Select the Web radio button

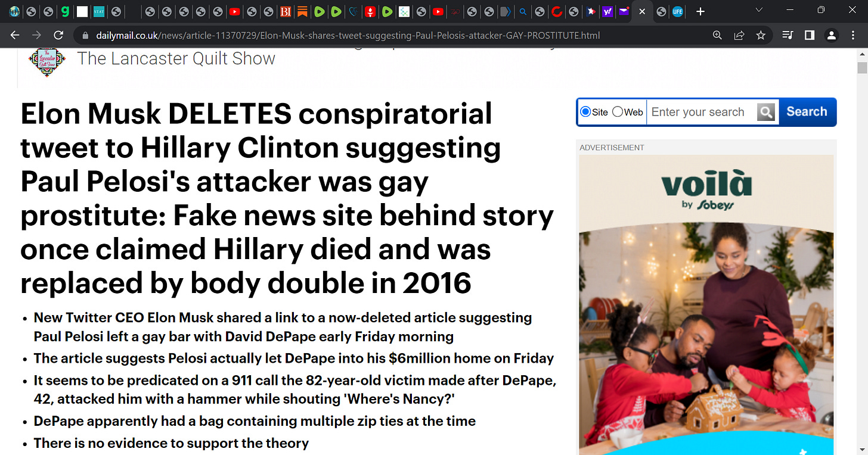click(x=618, y=112)
